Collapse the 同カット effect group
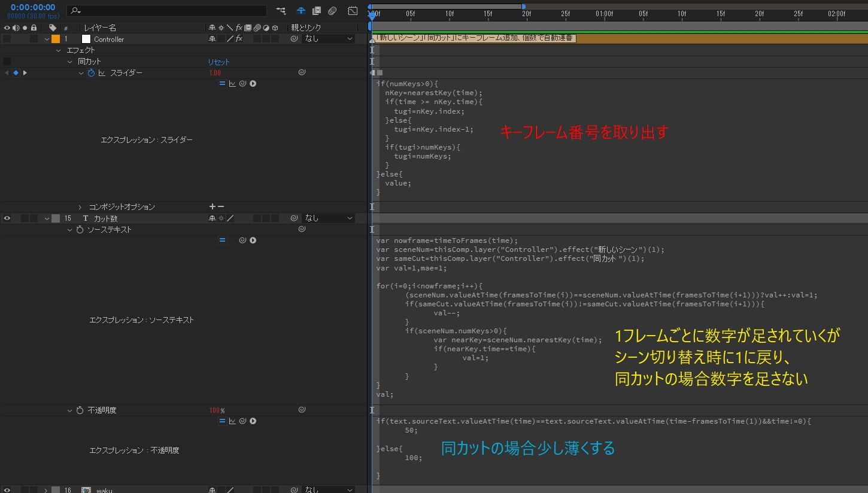This screenshot has width=868, height=493. click(x=70, y=62)
